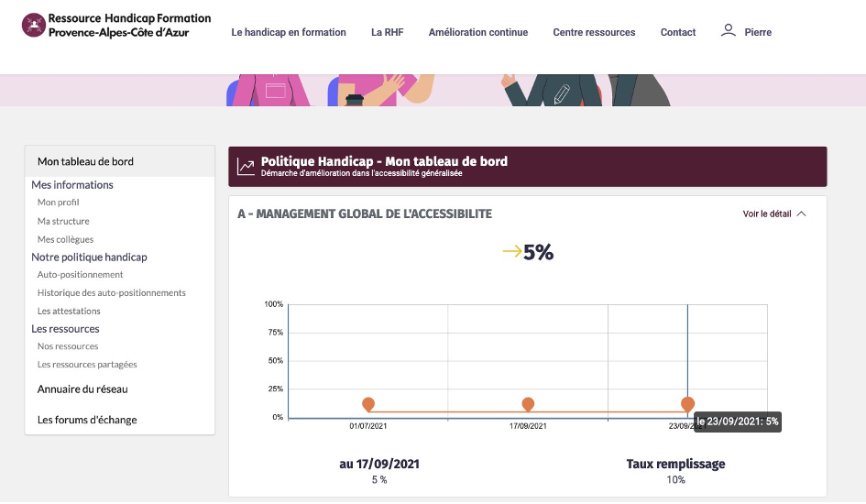Open the Le handicap en formation menu
The width and height of the screenshot is (866, 504).
click(x=289, y=32)
